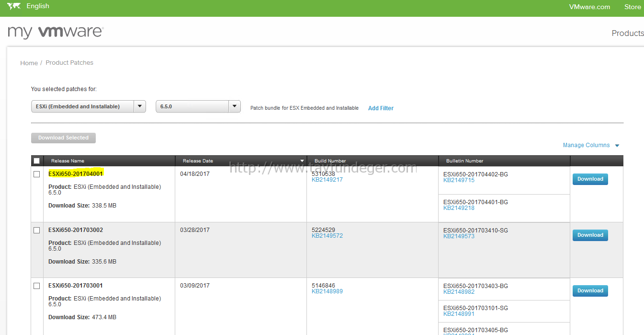Click build number 5146846
The width and height of the screenshot is (644, 335).
[x=323, y=286]
